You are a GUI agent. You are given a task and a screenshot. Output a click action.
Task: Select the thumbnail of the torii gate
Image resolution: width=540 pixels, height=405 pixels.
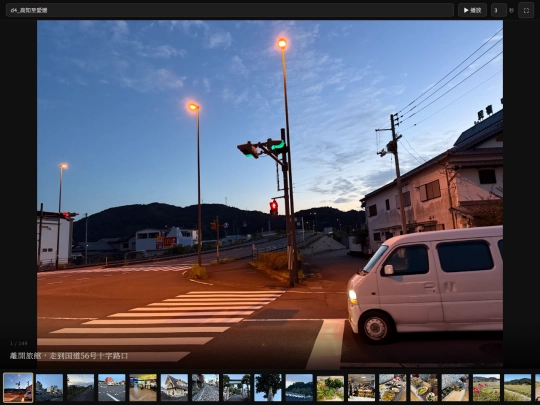click(x=237, y=387)
